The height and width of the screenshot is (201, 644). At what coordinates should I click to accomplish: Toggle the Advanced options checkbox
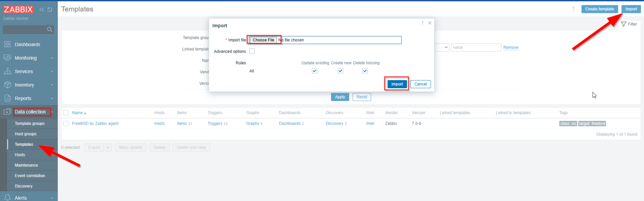(252, 51)
